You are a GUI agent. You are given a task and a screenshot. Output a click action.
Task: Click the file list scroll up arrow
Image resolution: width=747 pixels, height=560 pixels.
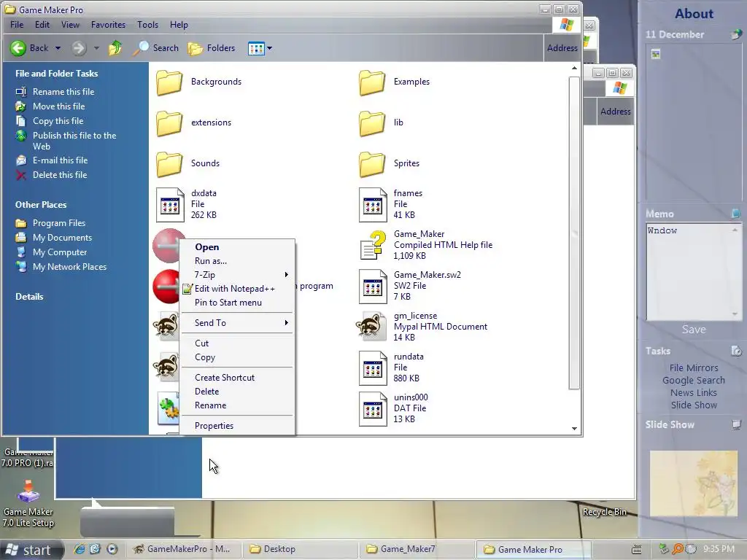574,68
